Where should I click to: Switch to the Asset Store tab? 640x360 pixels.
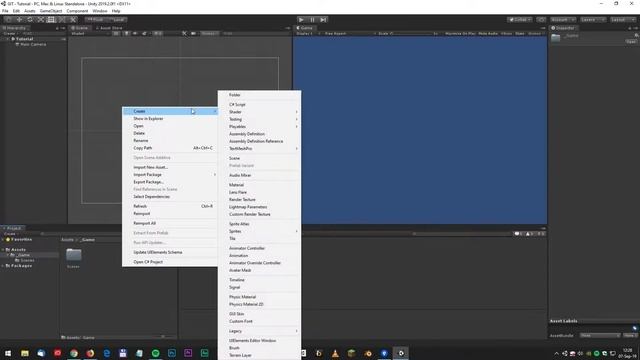[x=109, y=28]
